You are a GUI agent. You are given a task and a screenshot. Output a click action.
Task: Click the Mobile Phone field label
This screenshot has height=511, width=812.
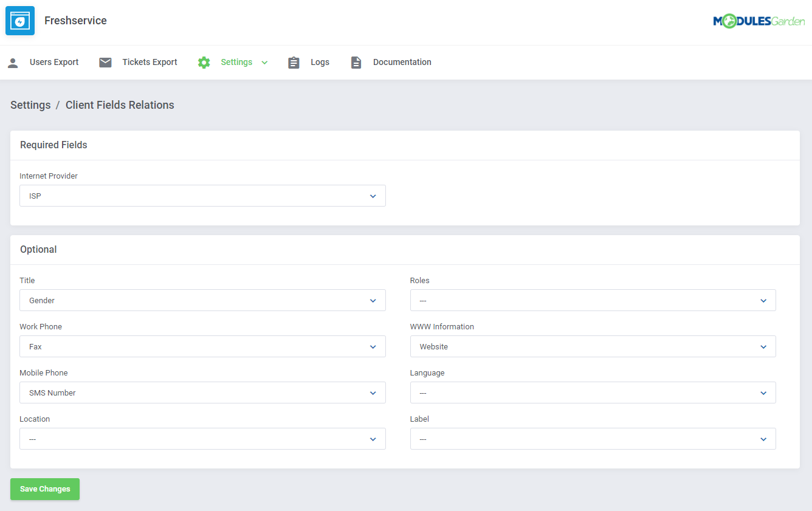coord(44,373)
